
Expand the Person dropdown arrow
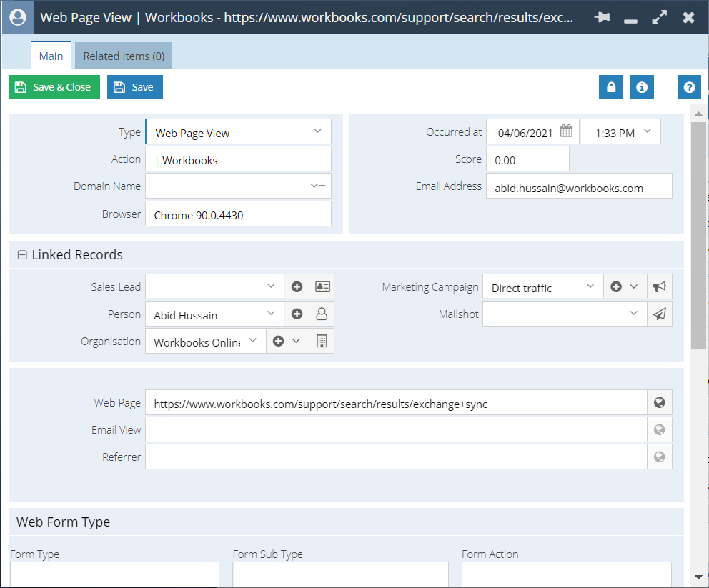tap(271, 313)
